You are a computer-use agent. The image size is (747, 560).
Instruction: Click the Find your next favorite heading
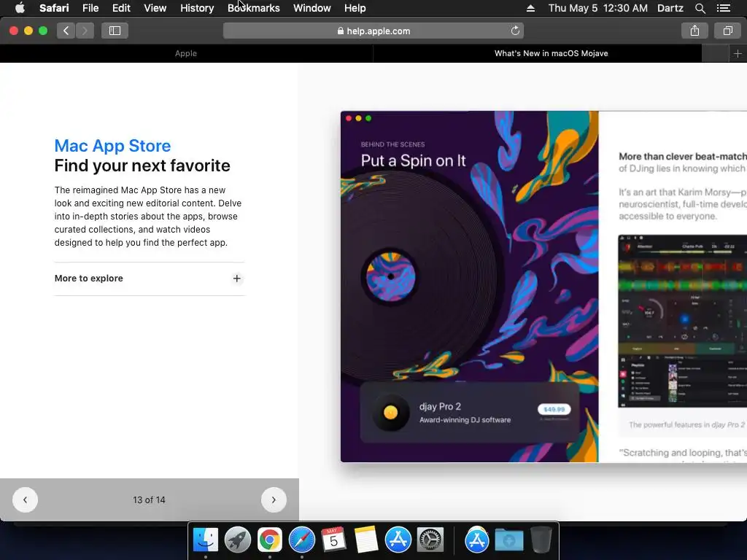142,166
